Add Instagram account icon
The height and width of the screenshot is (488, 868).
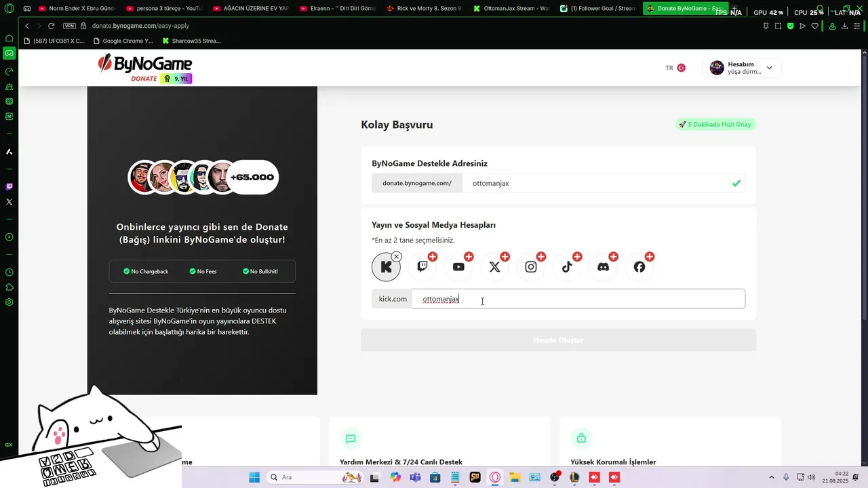click(x=531, y=266)
